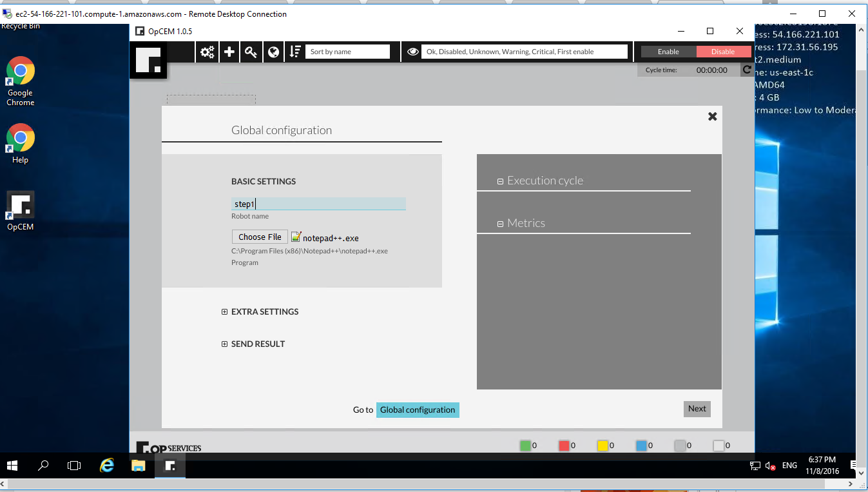This screenshot has height=492, width=868.
Task: Toggle the eye visibility filter icon
Action: tap(413, 52)
